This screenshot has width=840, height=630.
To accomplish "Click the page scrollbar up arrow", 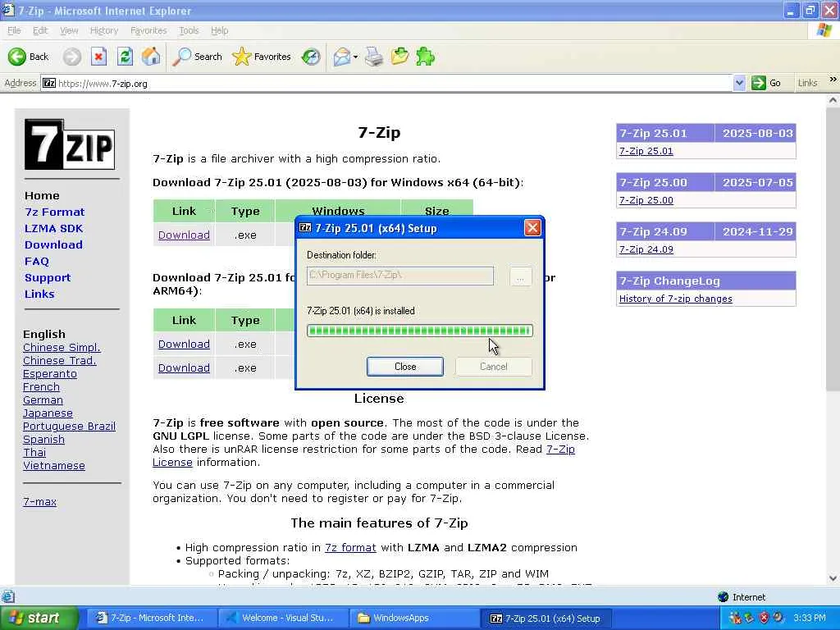I will (x=833, y=100).
